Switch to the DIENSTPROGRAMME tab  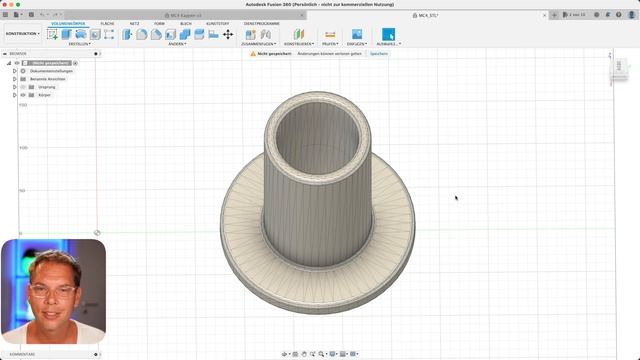(x=262, y=24)
